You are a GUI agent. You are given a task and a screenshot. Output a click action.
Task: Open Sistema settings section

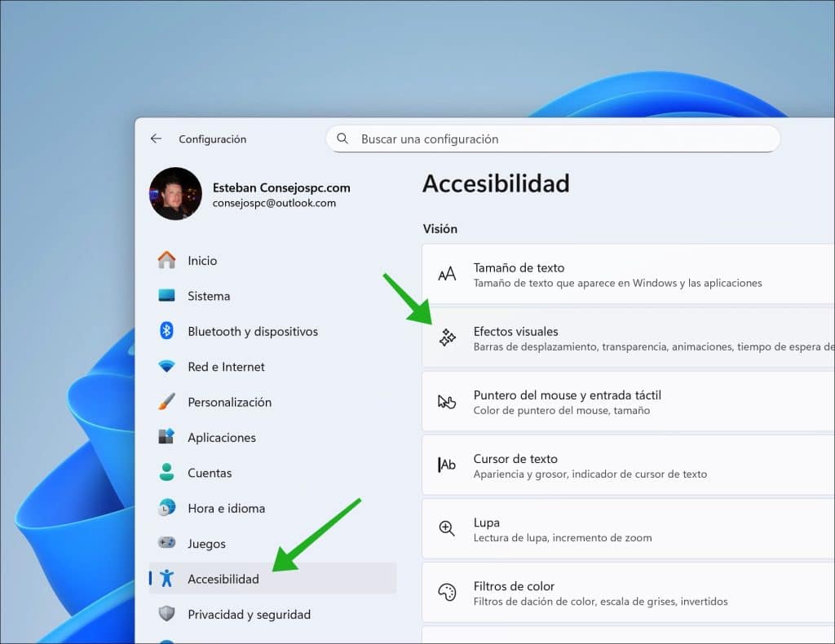coord(209,296)
